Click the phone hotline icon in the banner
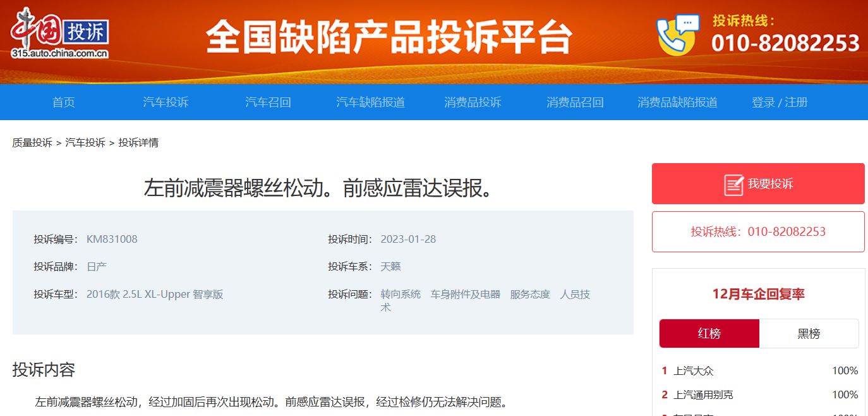This screenshot has width=868, height=416. (x=678, y=35)
